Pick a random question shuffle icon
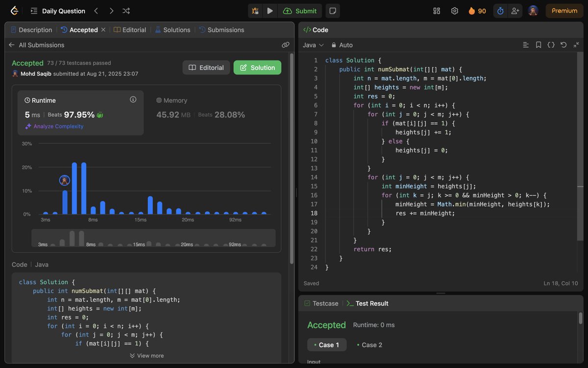This screenshot has width=588, height=368. [x=126, y=11]
